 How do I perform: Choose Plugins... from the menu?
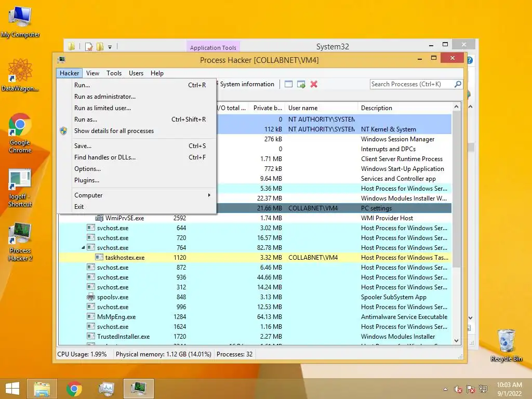tap(144, 180)
